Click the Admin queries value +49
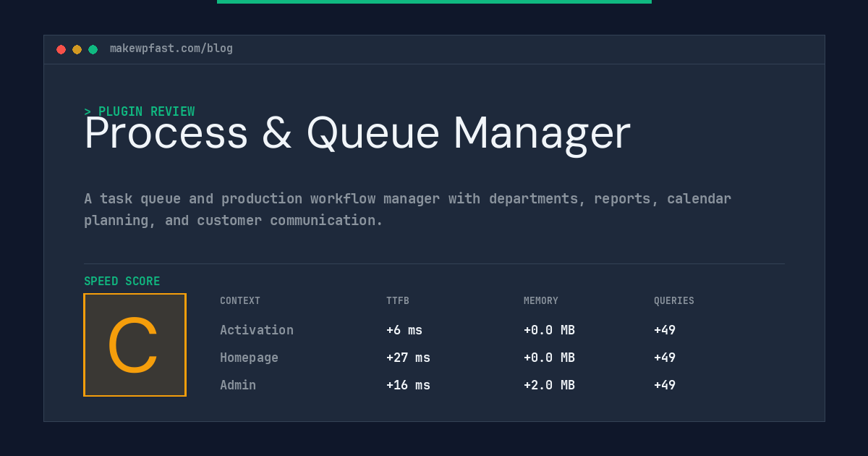The height and width of the screenshot is (456, 868). pos(665,385)
